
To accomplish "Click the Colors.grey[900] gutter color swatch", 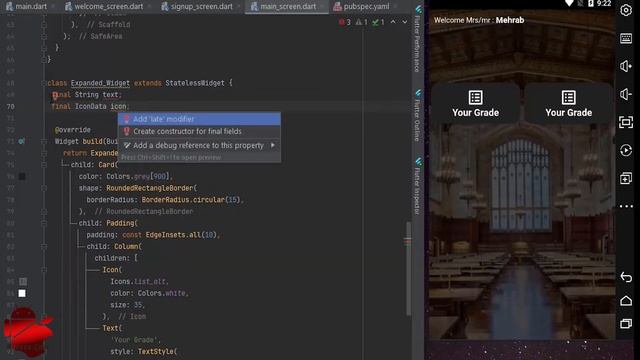I will point(22,176).
